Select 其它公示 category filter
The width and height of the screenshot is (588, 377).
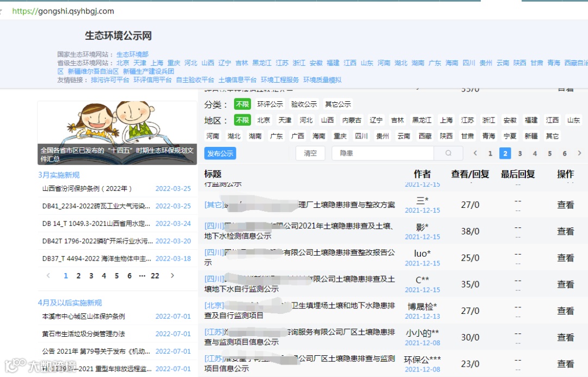coord(338,104)
